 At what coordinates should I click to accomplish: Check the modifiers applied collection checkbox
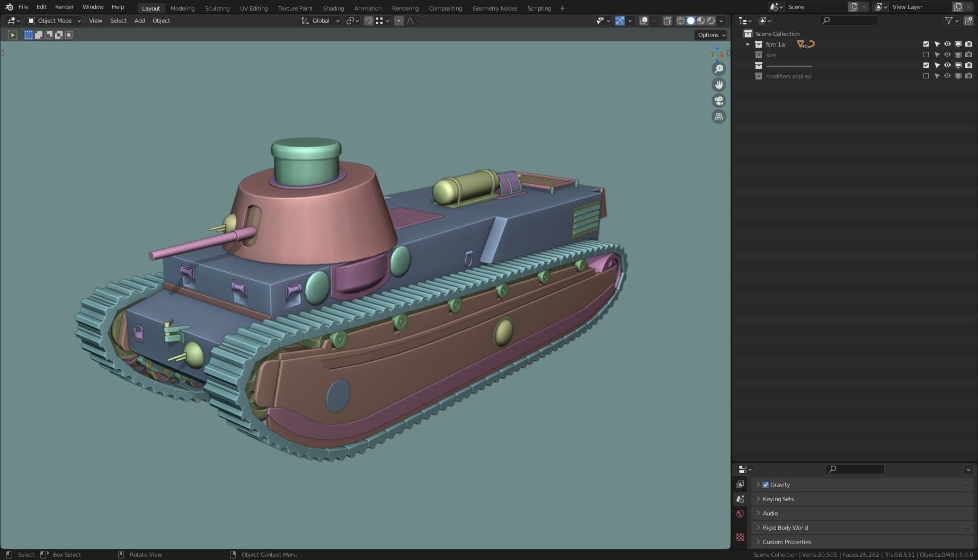pos(926,76)
